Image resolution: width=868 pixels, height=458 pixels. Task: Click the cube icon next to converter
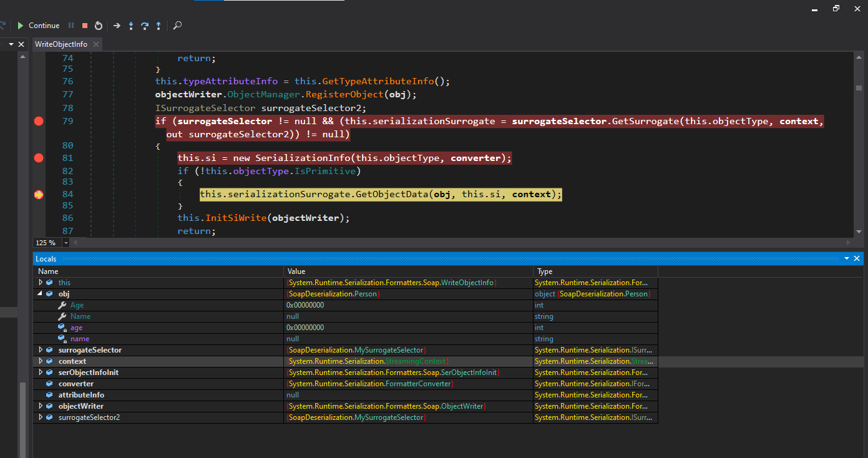51,384
